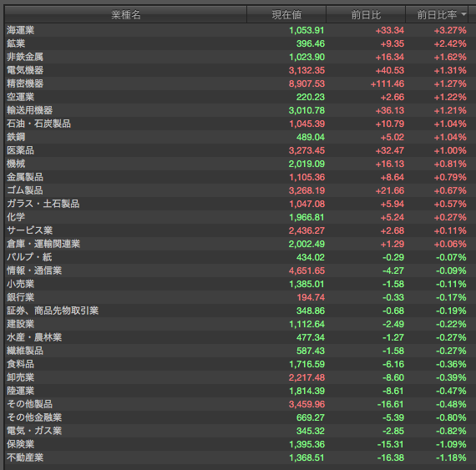Viewport: 476px width, 470px height.
Task: Click the change value +40.53
Action: 390,70
